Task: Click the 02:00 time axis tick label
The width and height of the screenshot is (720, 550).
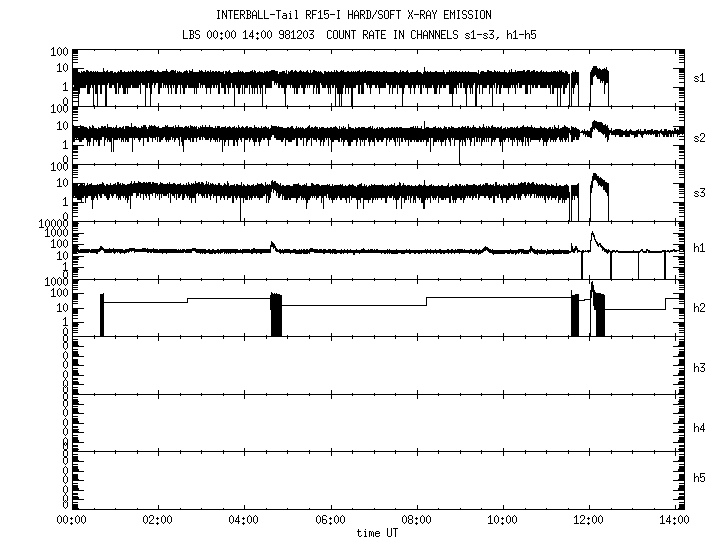Action: [158, 520]
